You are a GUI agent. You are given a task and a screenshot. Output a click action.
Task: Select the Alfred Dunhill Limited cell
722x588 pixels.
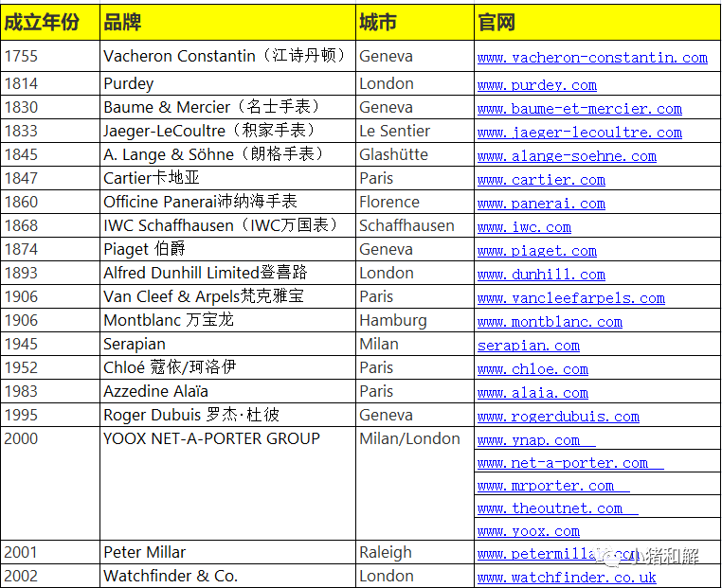coord(228,273)
